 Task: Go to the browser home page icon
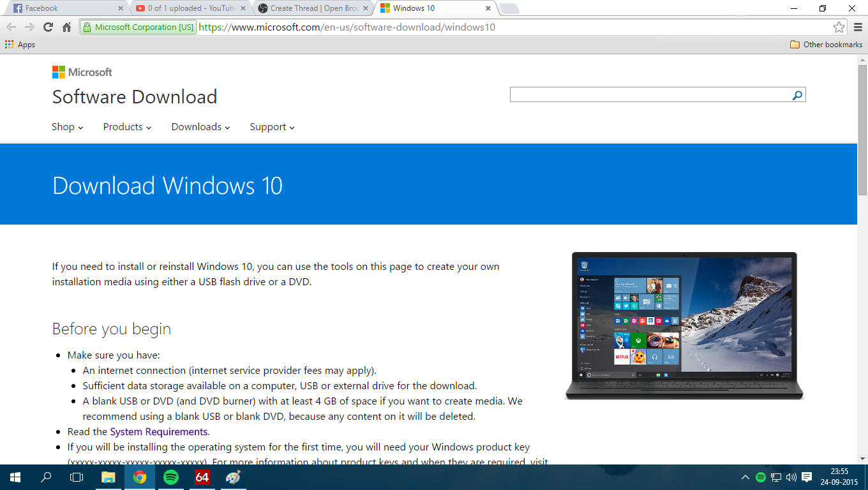tap(66, 27)
